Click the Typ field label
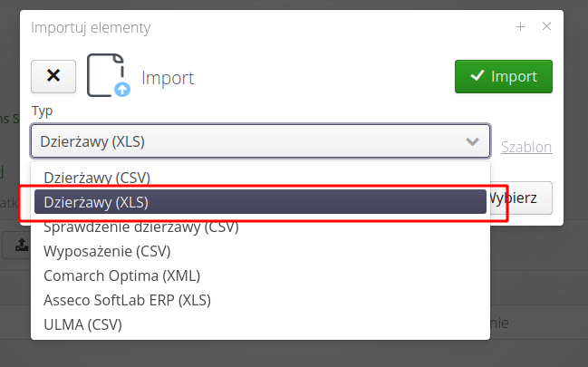The height and width of the screenshot is (367, 588). [x=43, y=111]
